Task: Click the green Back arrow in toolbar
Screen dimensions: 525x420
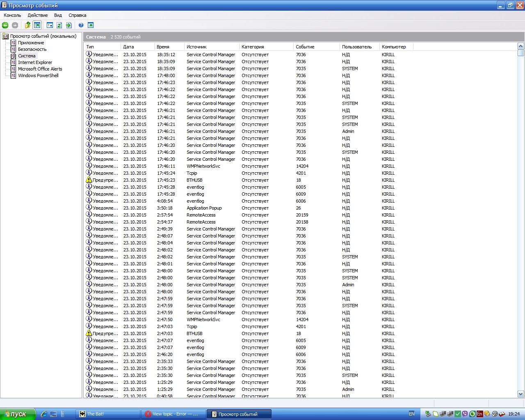Action: [x=5, y=25]
